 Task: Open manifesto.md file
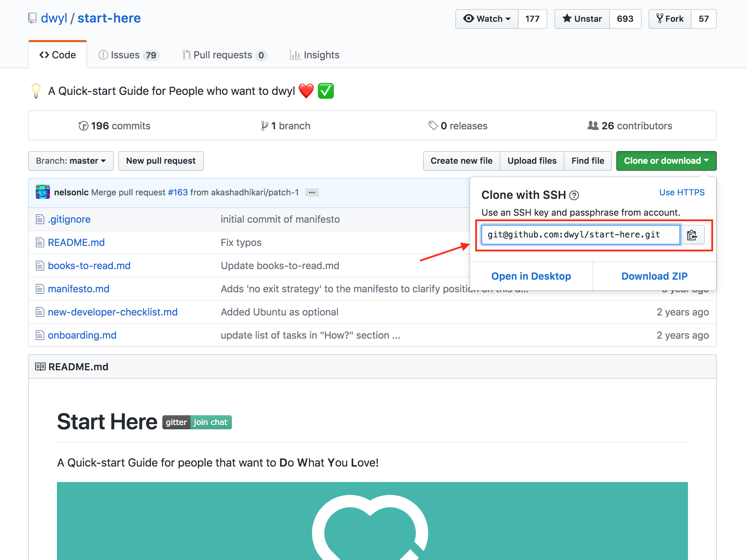pyautogui.click(x=79, y=289)
